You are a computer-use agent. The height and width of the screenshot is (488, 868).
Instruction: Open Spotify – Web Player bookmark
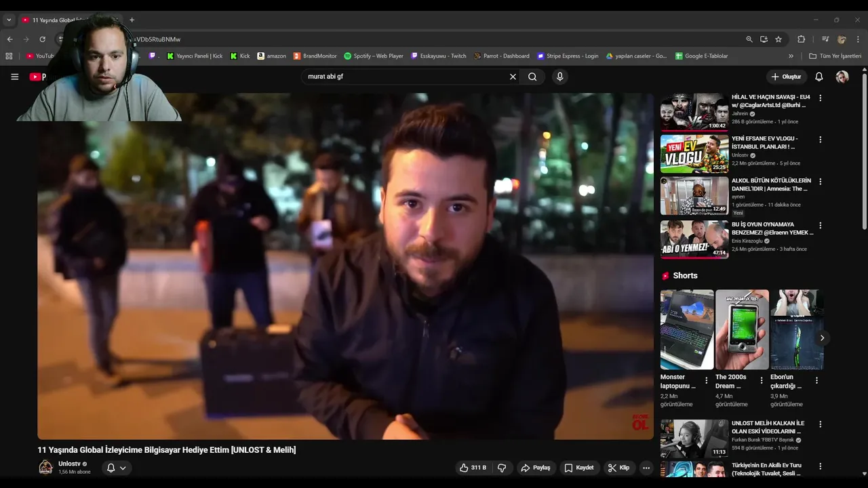click(374, 56)
